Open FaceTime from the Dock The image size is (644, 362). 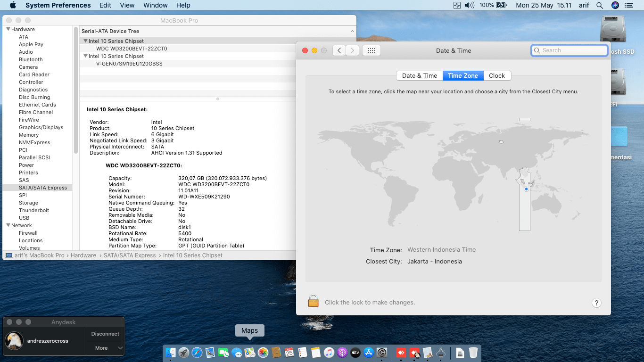point(223,353)
